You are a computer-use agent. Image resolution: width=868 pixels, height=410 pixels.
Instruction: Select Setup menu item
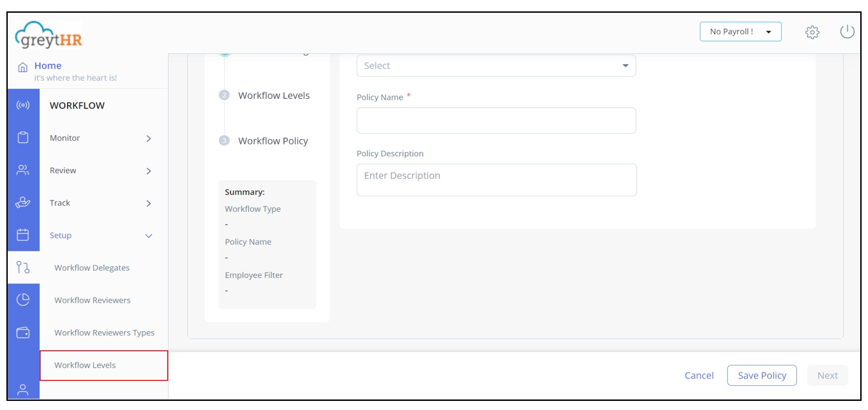(61, 235)
